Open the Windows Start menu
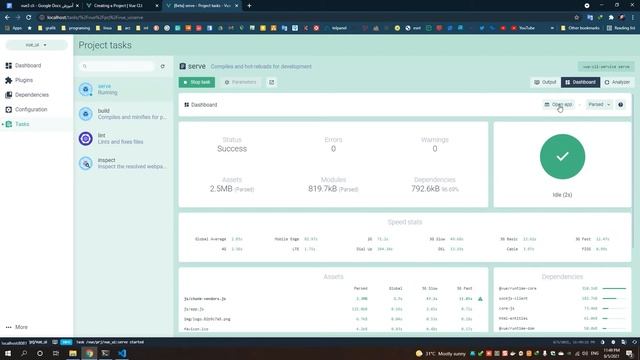This screenshot has width=640, height=360. pos(7,353)
